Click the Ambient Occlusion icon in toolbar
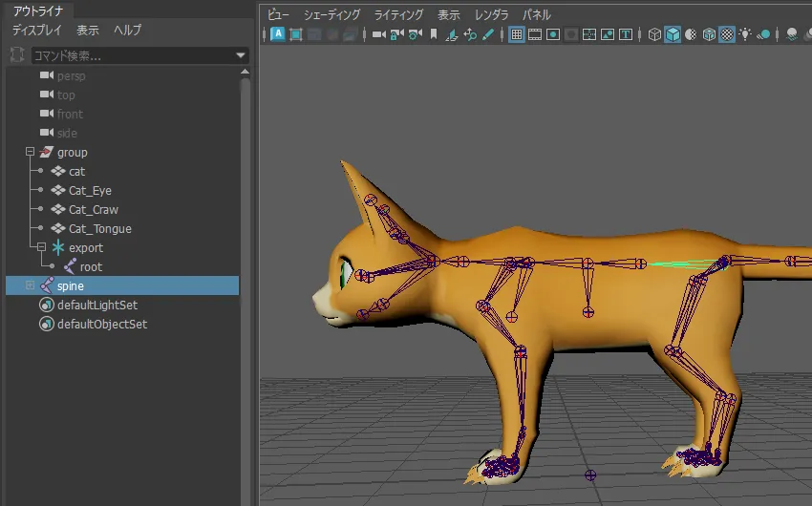Screen dimensions: 812x506 point(792,34)
